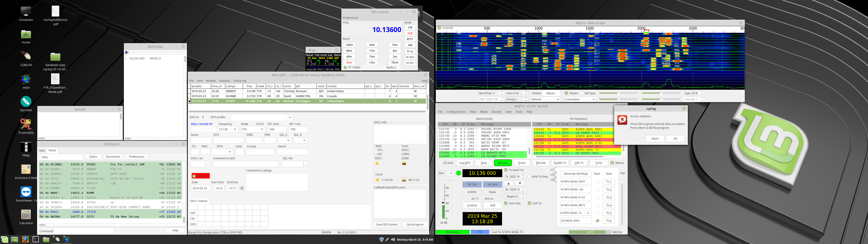The height and width of the screenshot is (244, 868).
Task: Enable Hold Tx Freq checkbox
Action: [529, 177]
